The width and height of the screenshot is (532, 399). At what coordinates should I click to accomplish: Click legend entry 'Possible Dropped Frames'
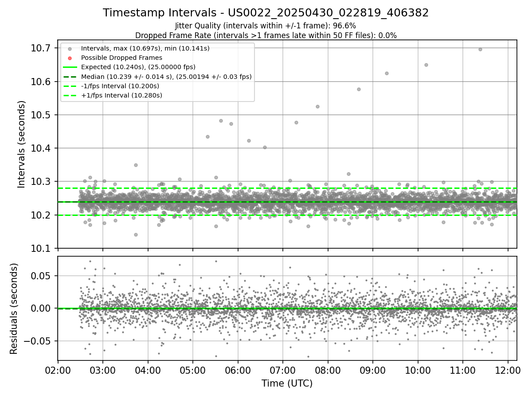tap(121, 58)
